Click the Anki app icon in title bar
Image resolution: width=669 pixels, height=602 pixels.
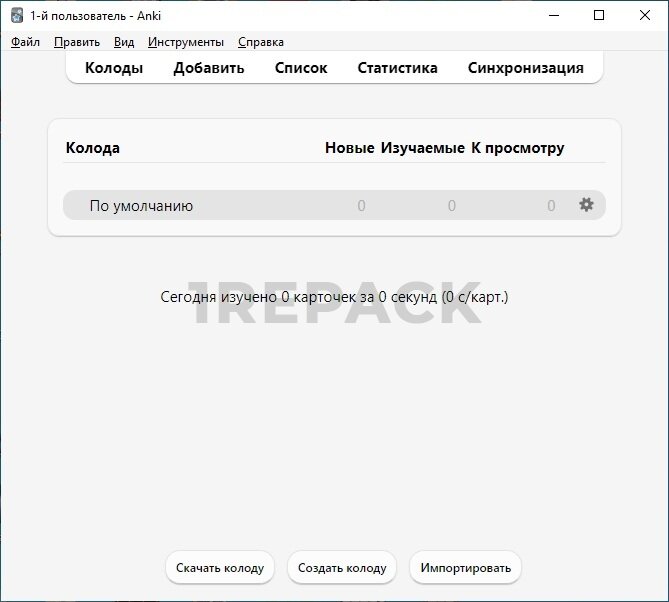click(17, 15)
